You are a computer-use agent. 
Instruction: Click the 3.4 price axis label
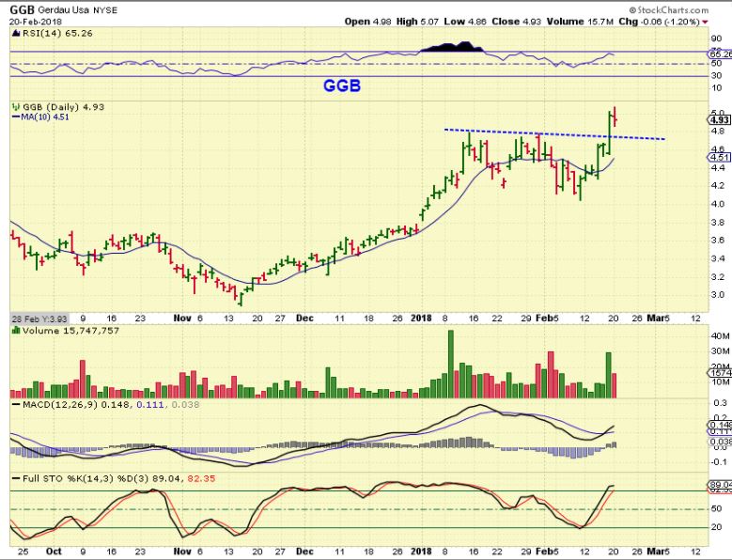point(718,258)
